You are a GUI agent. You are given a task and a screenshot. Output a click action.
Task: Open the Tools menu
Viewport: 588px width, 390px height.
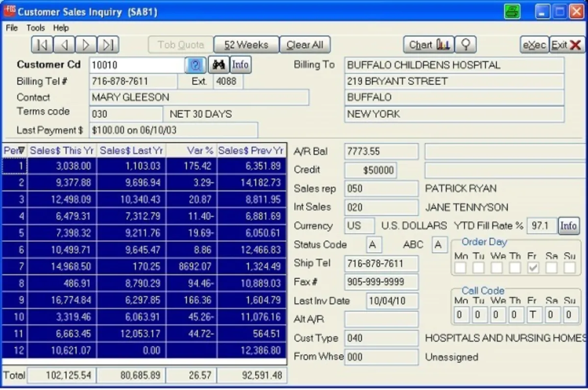(36, 28)
